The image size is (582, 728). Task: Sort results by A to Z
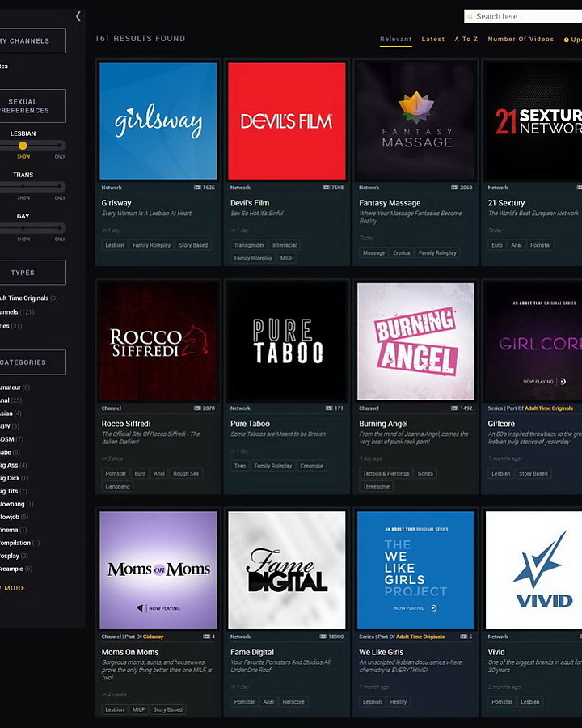click(466, 39)
